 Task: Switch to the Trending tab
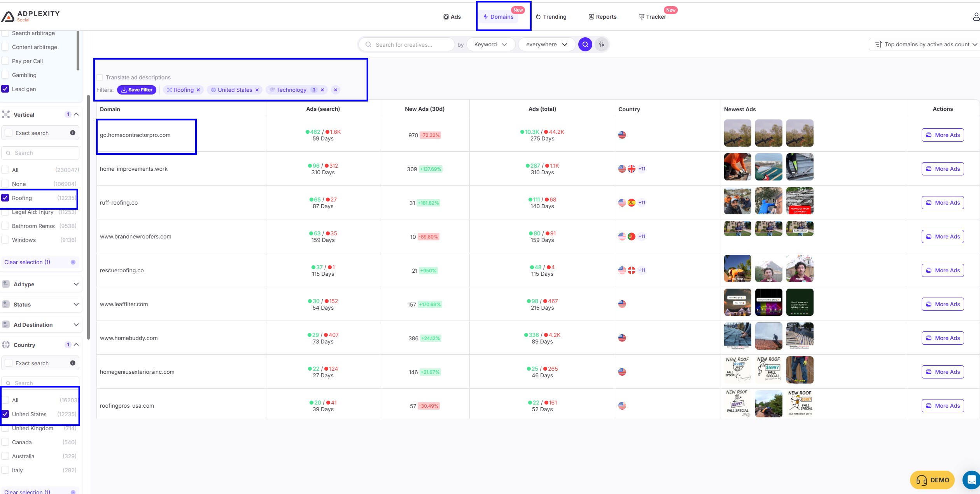point(551,17)
